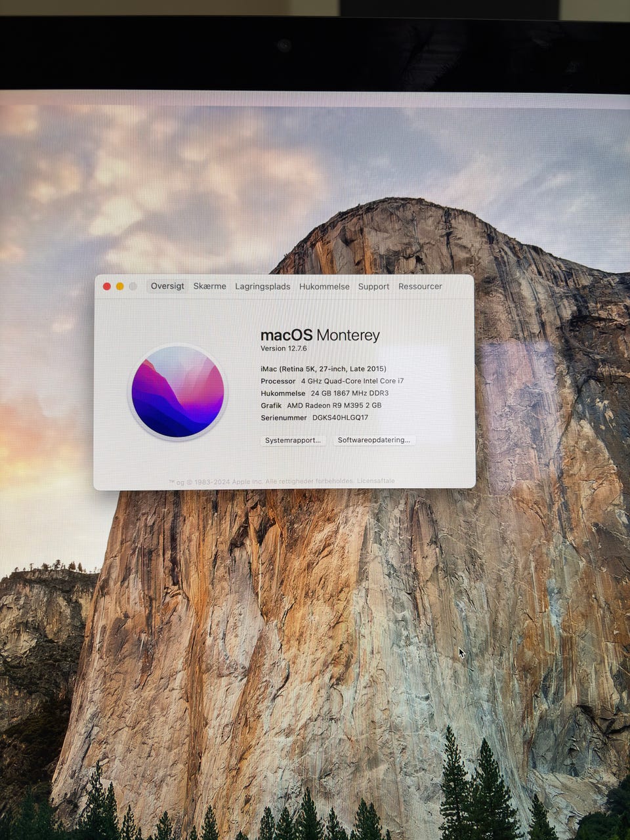This screenshot has width=630, height=840.
Task: Click the 4 GHz Quad-Core Intel Core i7 text
Action: click(x=352, y=381)
